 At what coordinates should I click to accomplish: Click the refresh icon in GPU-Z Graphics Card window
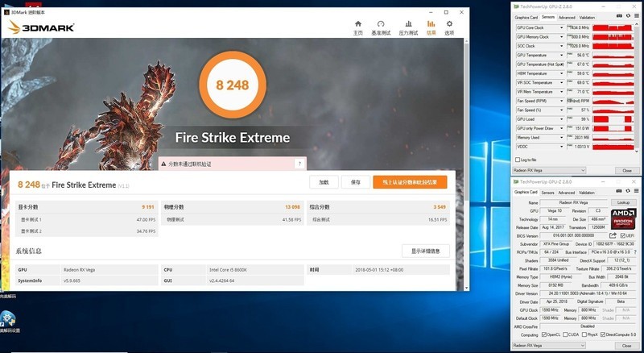628,191
